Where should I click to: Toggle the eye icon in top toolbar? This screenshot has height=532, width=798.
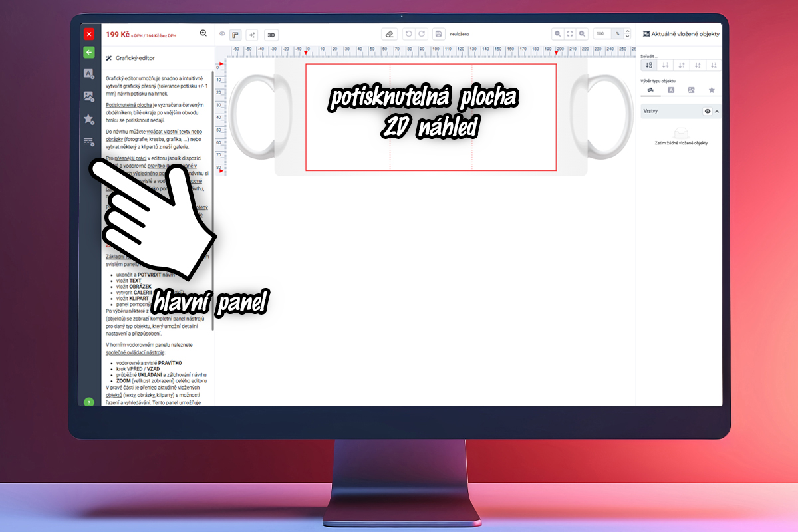coord(223,34)
